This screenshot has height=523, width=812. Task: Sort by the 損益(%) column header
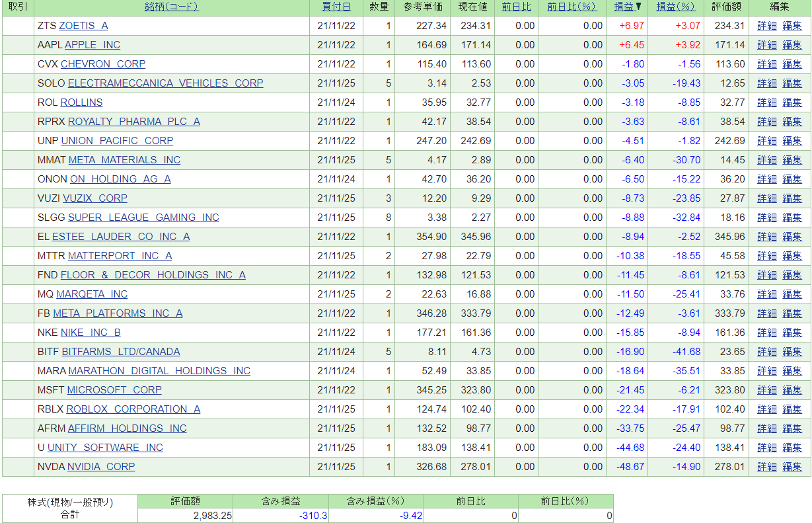pyautogui.click(x=676, y=7)
